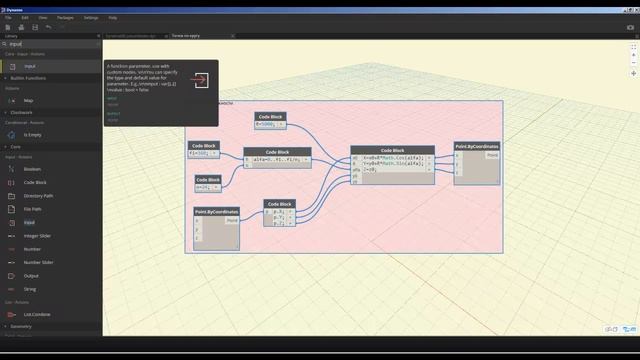Click the camera export image icon
Image resolution: width=640 pixels, height=360 pixels.
(630, 27)
